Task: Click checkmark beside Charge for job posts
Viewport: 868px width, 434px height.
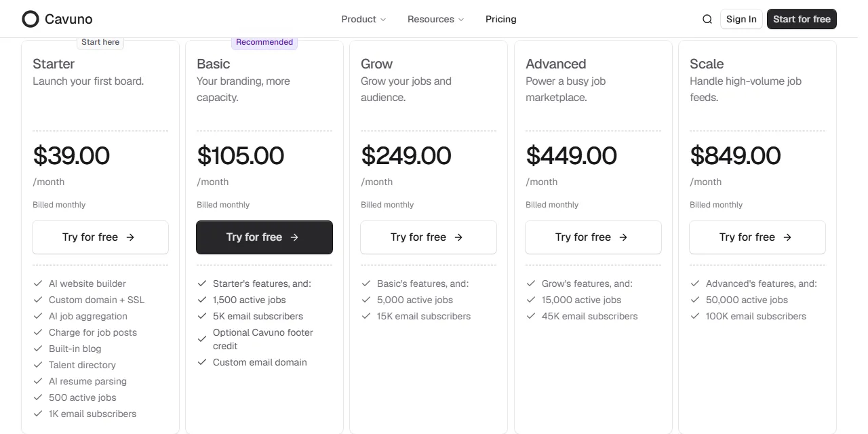Action: point(38,332)
